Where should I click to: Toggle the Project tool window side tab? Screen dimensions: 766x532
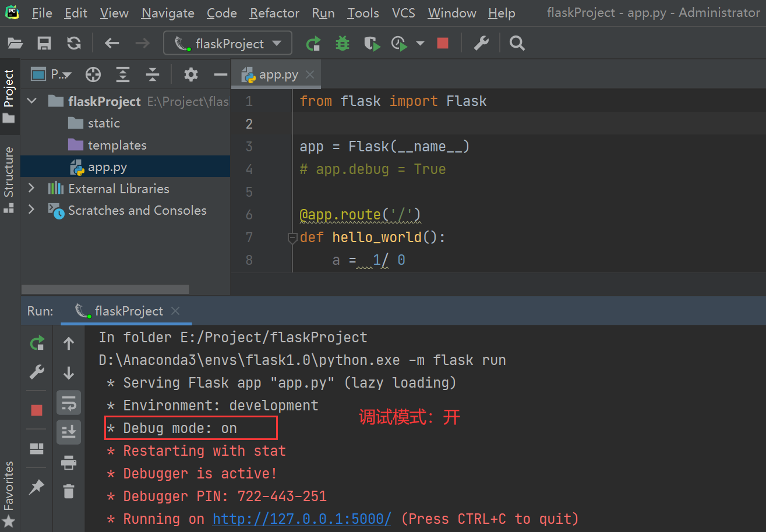[9, 96]
